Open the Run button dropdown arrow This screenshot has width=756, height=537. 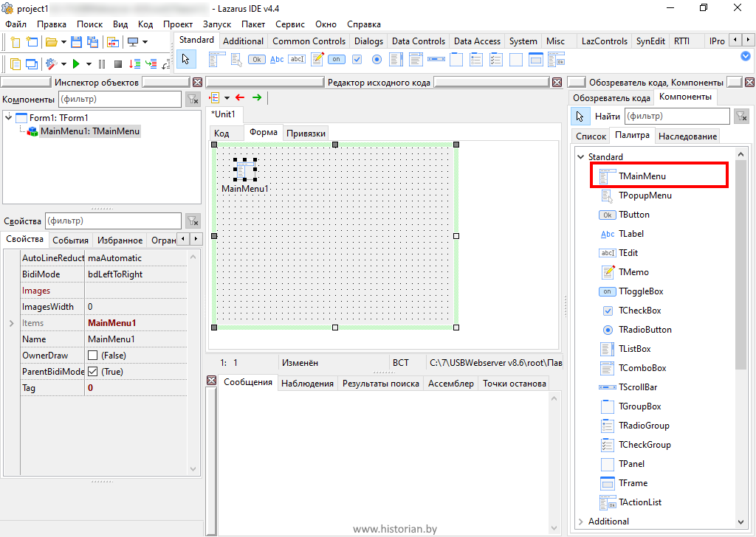coord(89,63)
